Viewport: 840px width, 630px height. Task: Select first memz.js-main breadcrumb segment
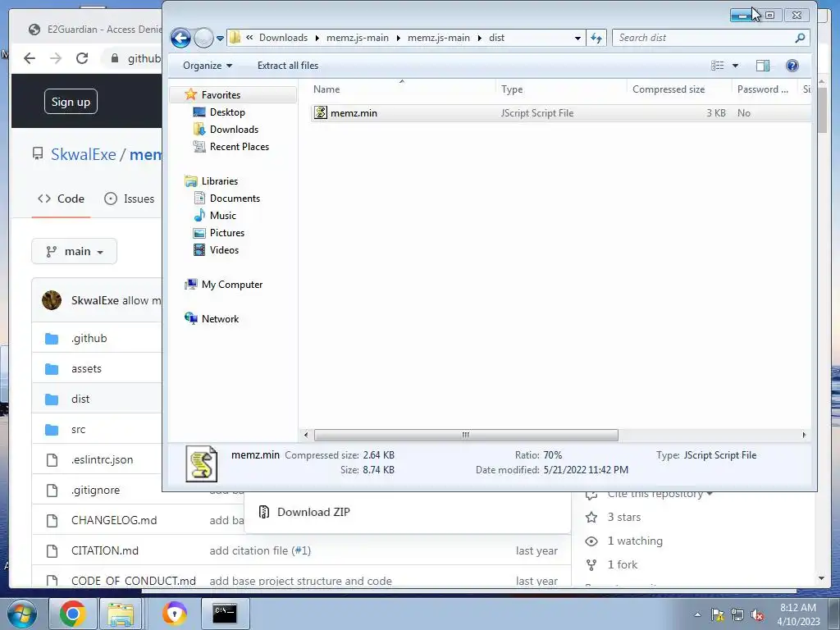click(x=358, y=38)
